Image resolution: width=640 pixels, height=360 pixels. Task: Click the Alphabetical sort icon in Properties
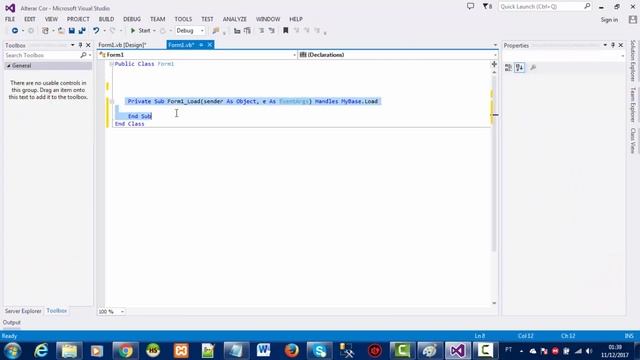pos(519,68)
